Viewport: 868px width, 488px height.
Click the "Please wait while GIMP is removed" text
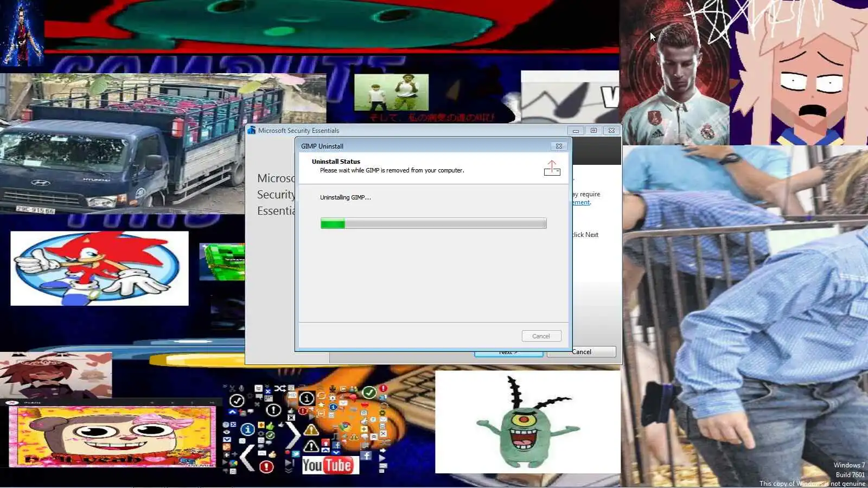coord(392,170)
